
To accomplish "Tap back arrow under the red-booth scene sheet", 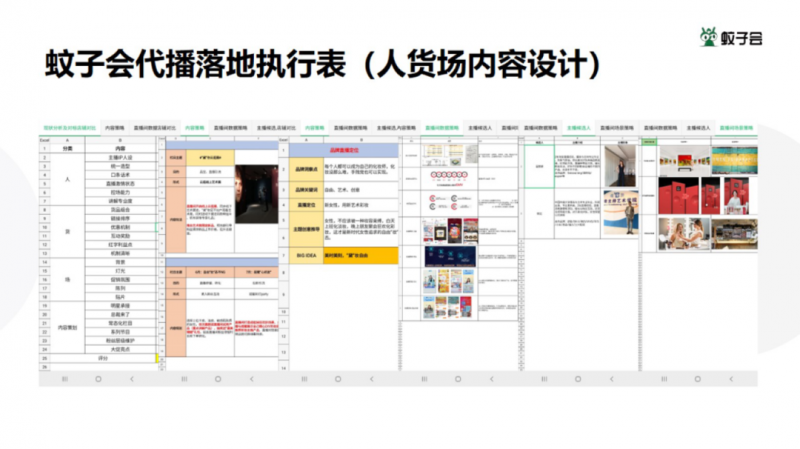I will (x=731, y=379).
